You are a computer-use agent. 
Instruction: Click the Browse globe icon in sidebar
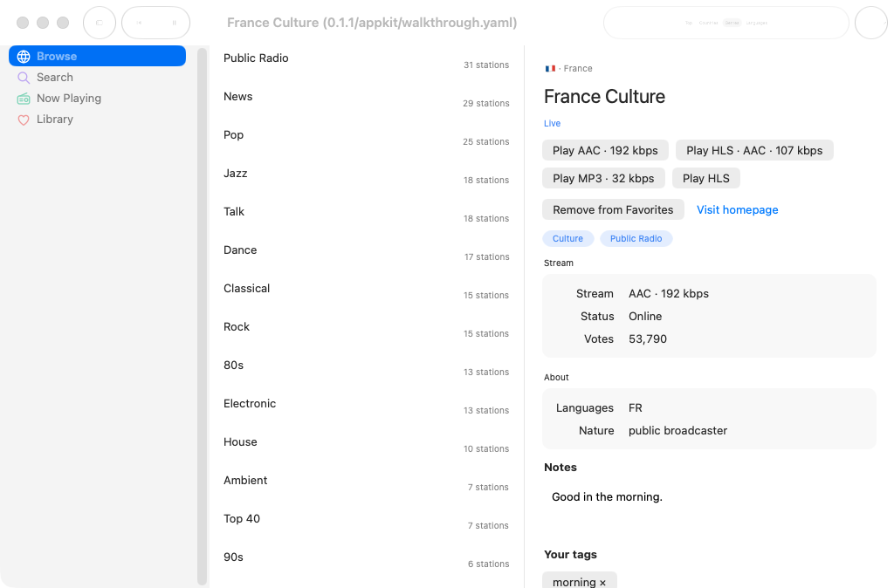point(24,57)
